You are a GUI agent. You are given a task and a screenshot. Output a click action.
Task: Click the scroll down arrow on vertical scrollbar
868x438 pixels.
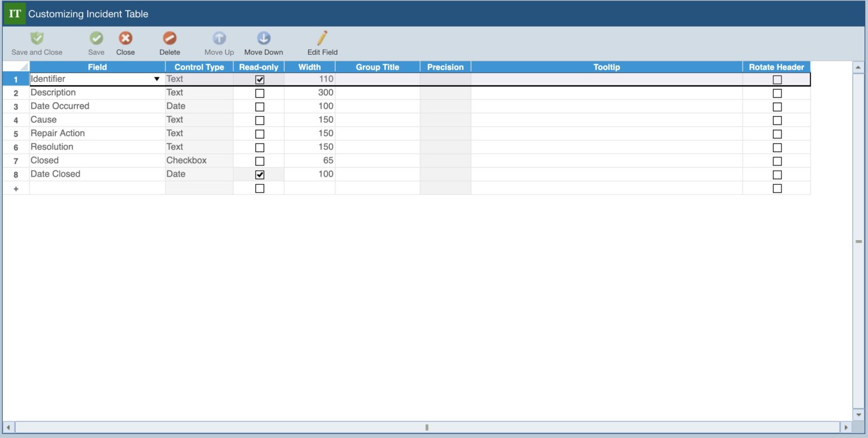point(858,415)
